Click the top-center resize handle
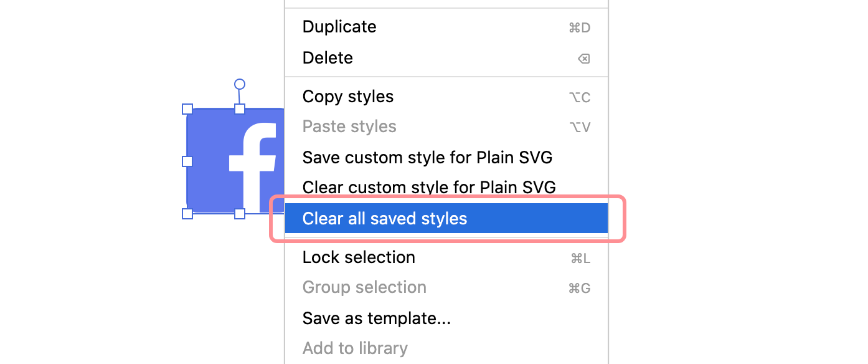The width and height of the screenshot is (868, 364). [239, 108]
